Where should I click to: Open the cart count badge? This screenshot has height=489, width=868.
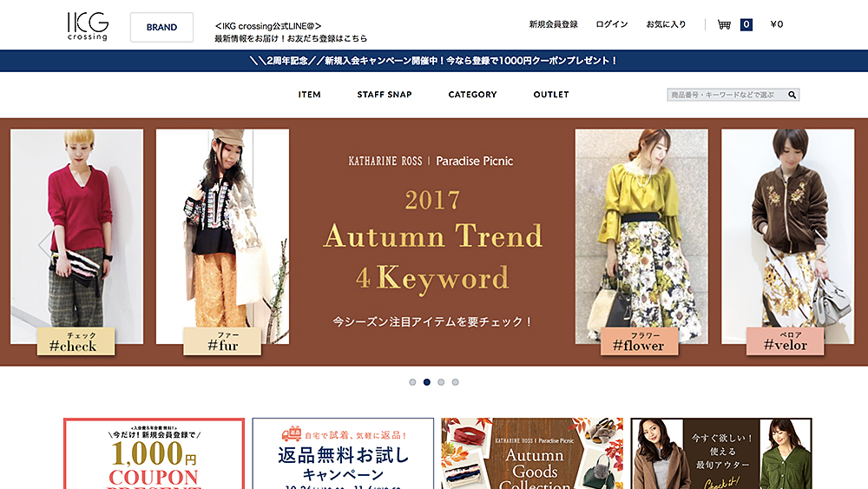coord(746,24)
